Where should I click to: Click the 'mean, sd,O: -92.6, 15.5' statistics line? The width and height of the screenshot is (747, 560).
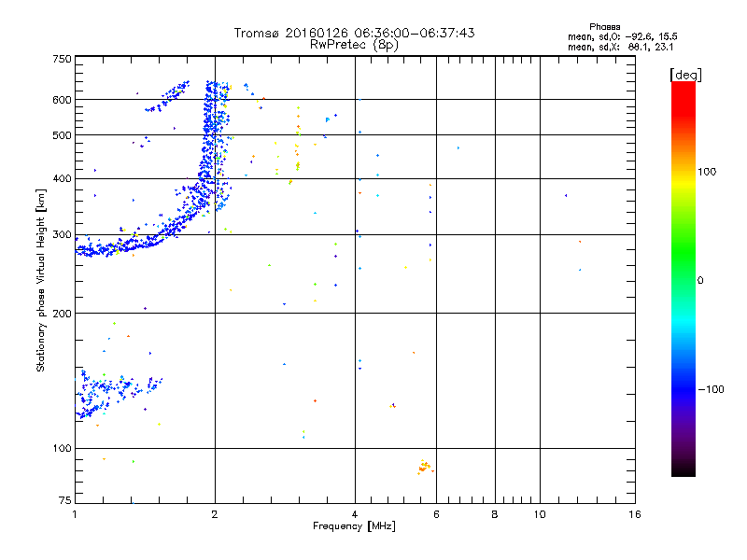click(623, 36)
